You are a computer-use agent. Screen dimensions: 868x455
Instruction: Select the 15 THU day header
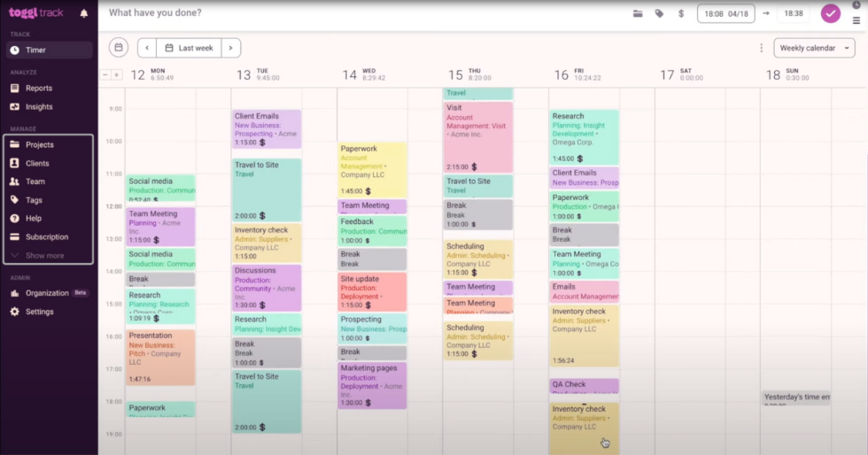[x=469, y=74]
